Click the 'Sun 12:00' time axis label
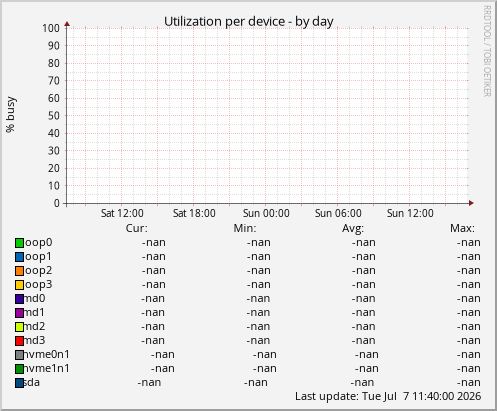This screenshot has height=411, width=497. click(410, 213)
